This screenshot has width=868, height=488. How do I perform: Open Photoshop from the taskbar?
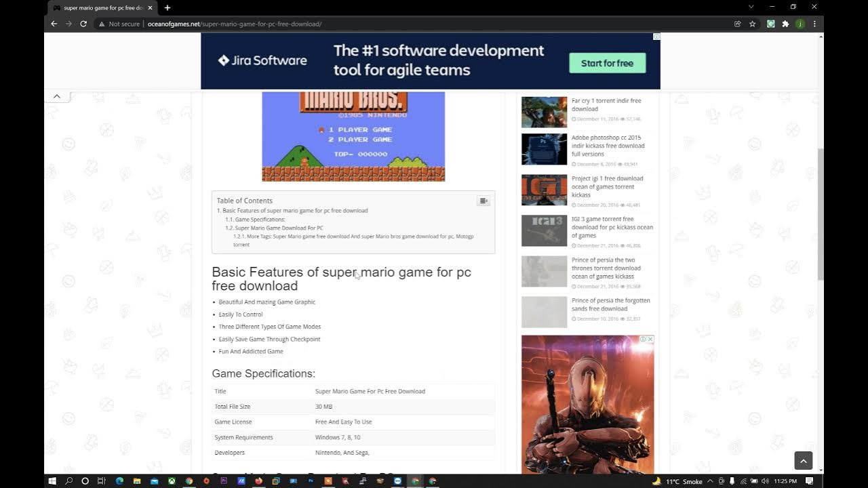(x=311, y=481)
